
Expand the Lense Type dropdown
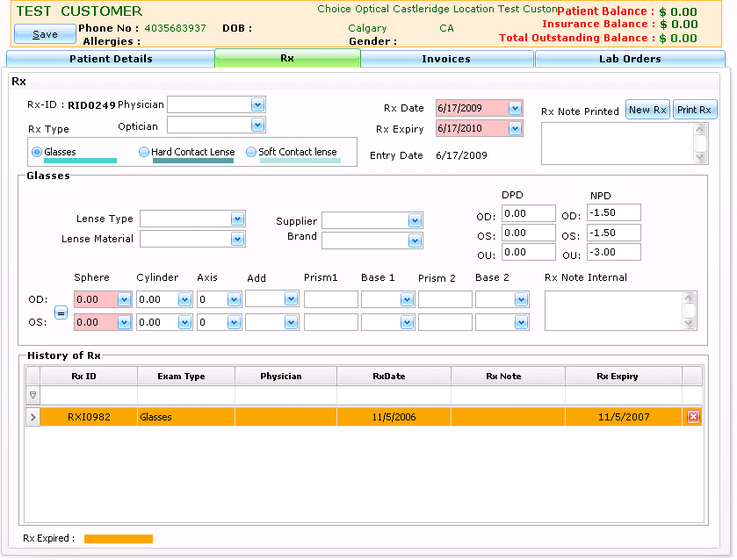237,219
